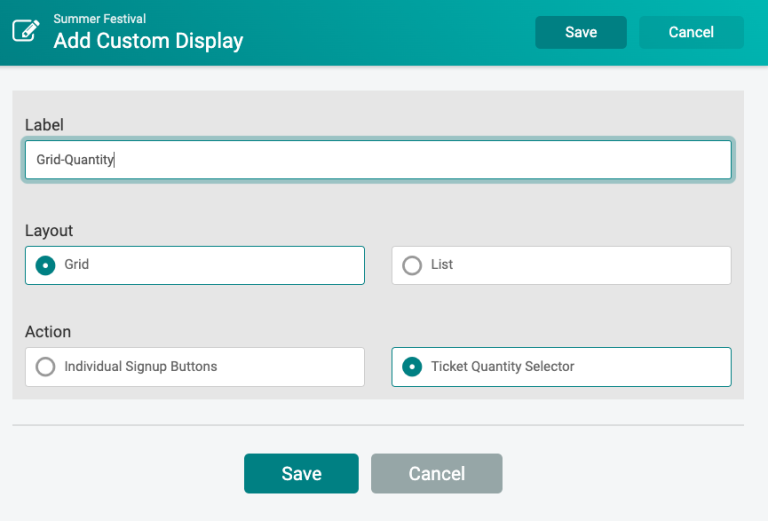Click the "Individual Signup Buttons" option text
This screenshot has width=768, height=521.
[141, 366]
